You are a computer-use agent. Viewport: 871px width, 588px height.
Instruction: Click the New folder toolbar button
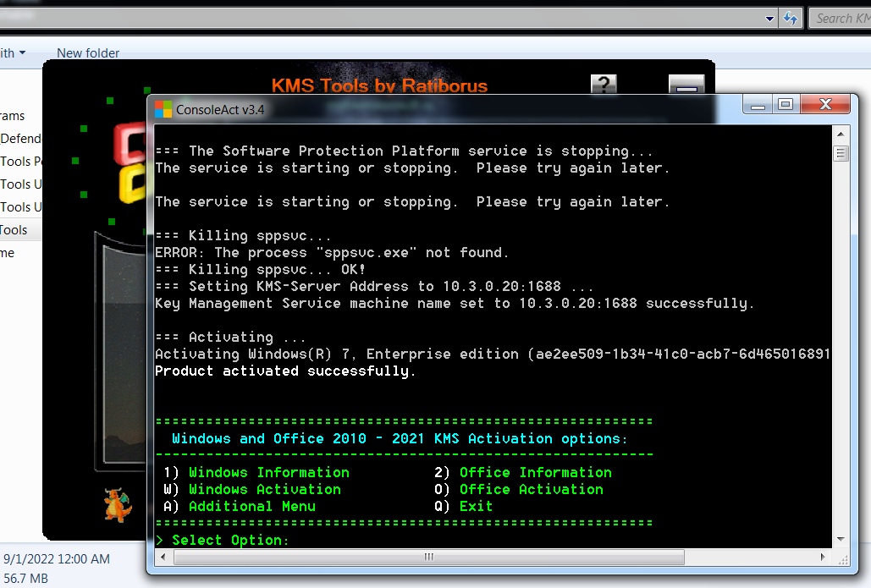(x=88, y=53)
